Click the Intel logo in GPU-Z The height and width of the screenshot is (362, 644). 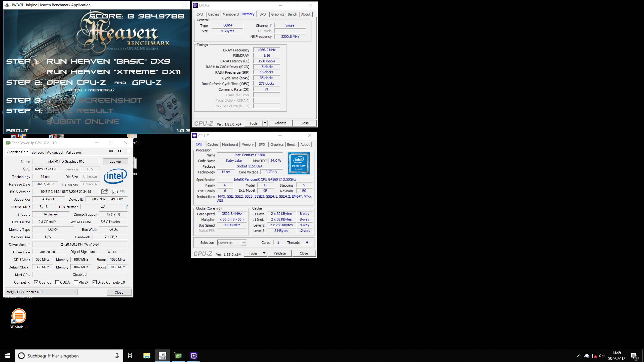coord(115,176)
